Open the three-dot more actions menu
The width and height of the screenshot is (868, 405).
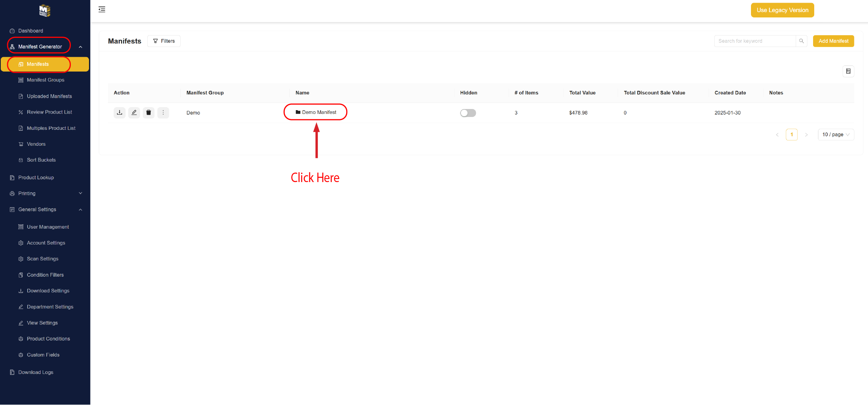[163, 113]
